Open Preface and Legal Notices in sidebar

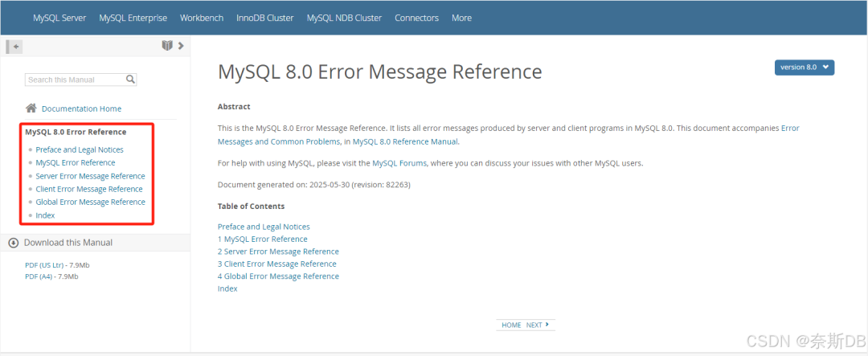pyautogui.click(x=80, y=149)
